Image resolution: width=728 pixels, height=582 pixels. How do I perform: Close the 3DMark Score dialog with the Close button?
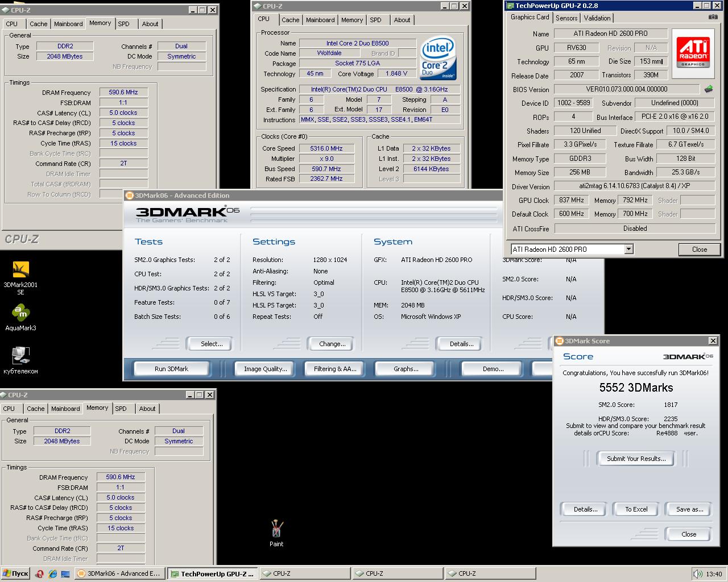[x=689, y=534]
